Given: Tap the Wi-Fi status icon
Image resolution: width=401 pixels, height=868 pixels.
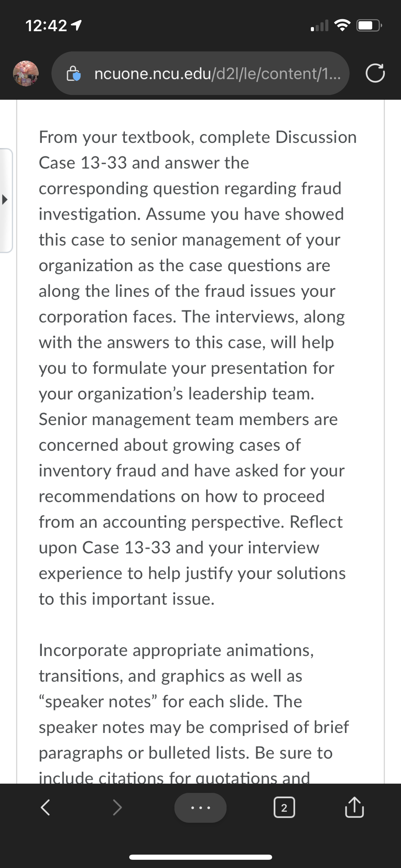Looking at the screenshot, I should pyautogui.click(x=340, y=26).
